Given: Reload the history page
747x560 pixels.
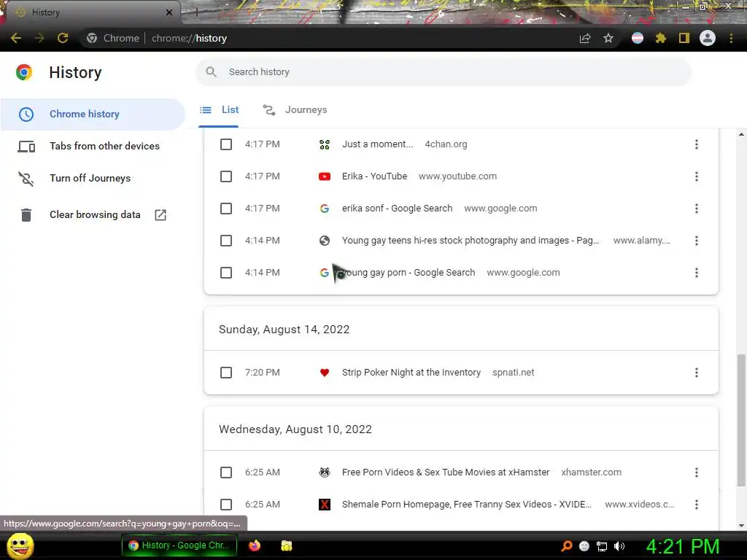Looking at the screenshot, I should click(x=63, y=38).
